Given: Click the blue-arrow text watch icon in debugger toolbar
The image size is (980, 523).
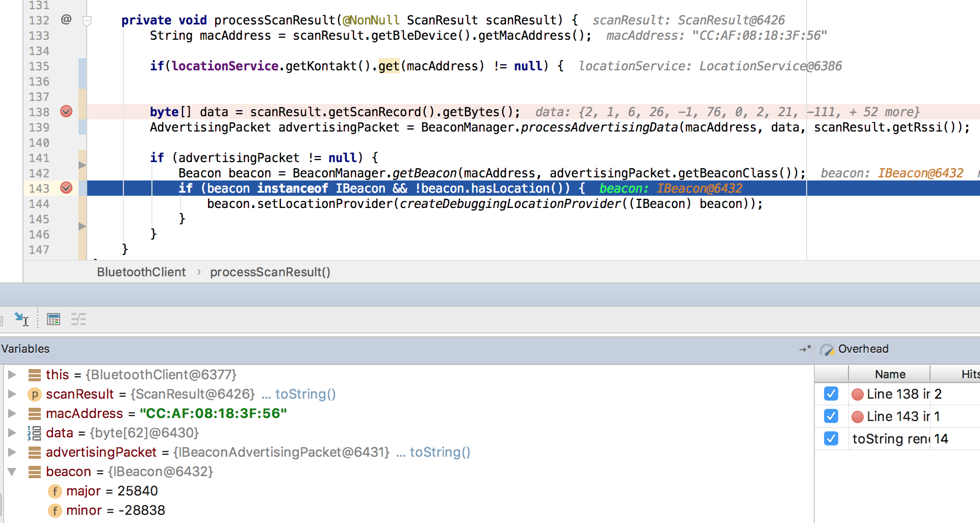Looking at the screenshot, I should coord(21,320).
